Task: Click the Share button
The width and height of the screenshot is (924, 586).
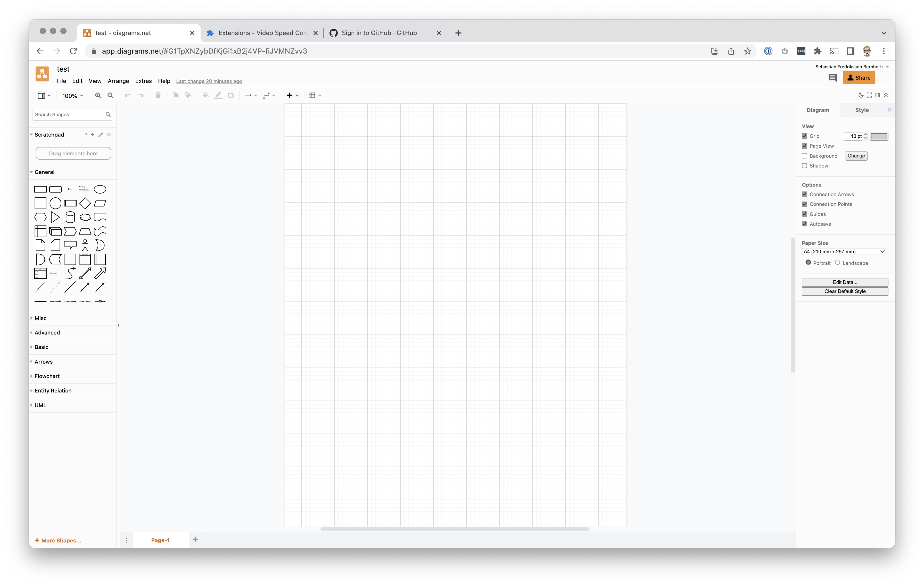Action: coord(859,78)
